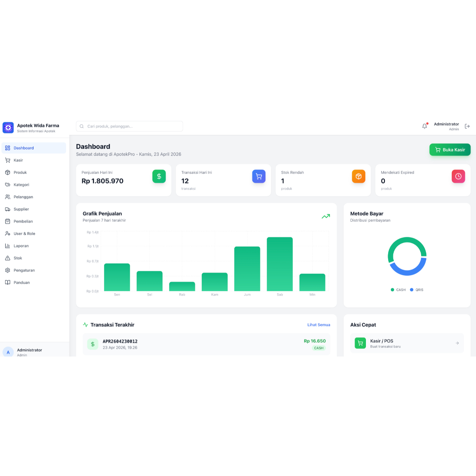476x476 pixels.
Task: Click transaction APR2604230012 row
Action: (x=206, y=344)
